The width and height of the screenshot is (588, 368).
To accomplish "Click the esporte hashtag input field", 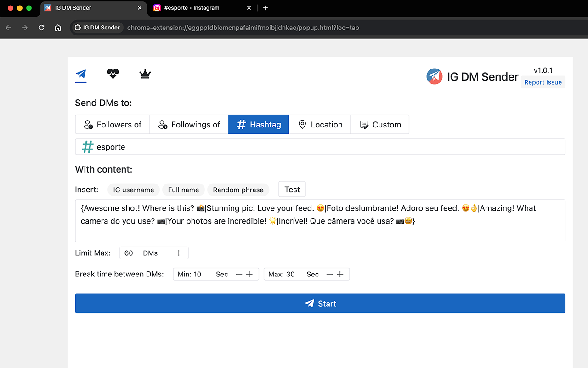I will tap(320, 147).
